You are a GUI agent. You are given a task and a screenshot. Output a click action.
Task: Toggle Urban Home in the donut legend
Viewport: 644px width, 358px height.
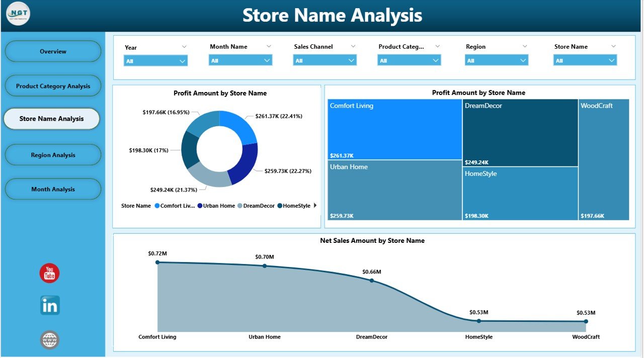coord(219,206)
